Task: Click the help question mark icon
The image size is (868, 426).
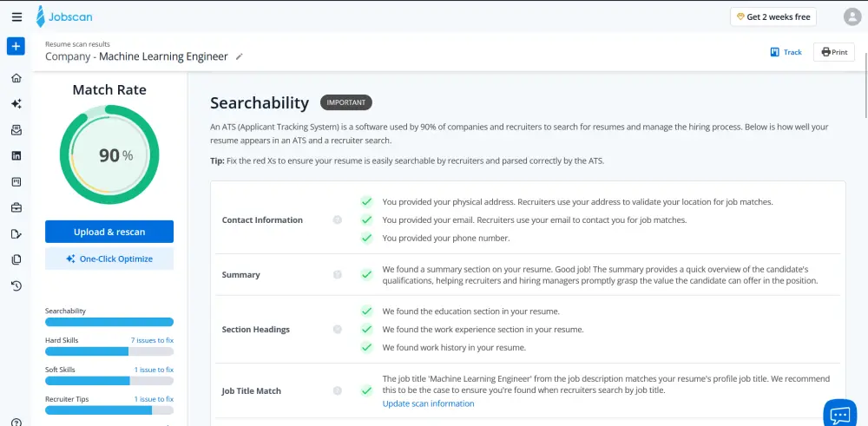Action: (16, 423)
